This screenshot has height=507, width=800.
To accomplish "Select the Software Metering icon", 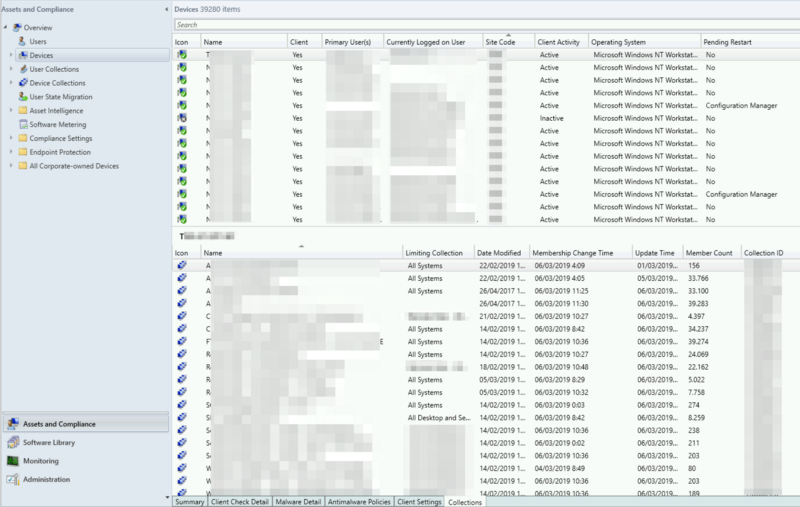I will pyautogui.click(x=23, y=124).
